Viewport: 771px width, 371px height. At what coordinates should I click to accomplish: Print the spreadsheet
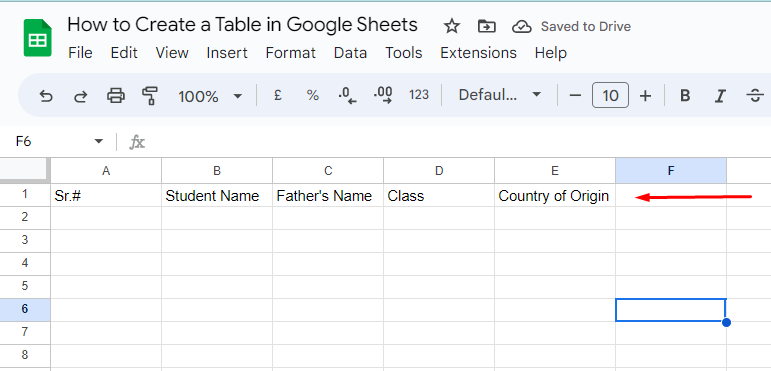coord(116,95)
